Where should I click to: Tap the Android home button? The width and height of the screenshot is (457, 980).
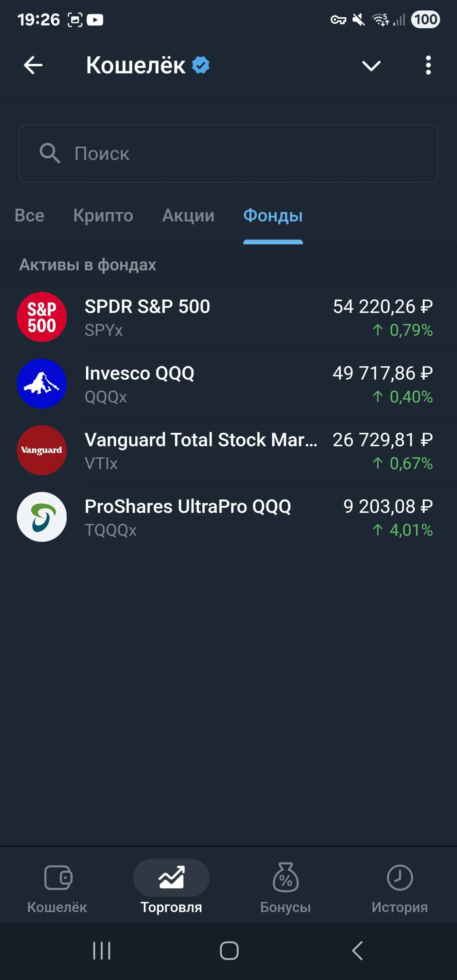(x=229, y=951)
